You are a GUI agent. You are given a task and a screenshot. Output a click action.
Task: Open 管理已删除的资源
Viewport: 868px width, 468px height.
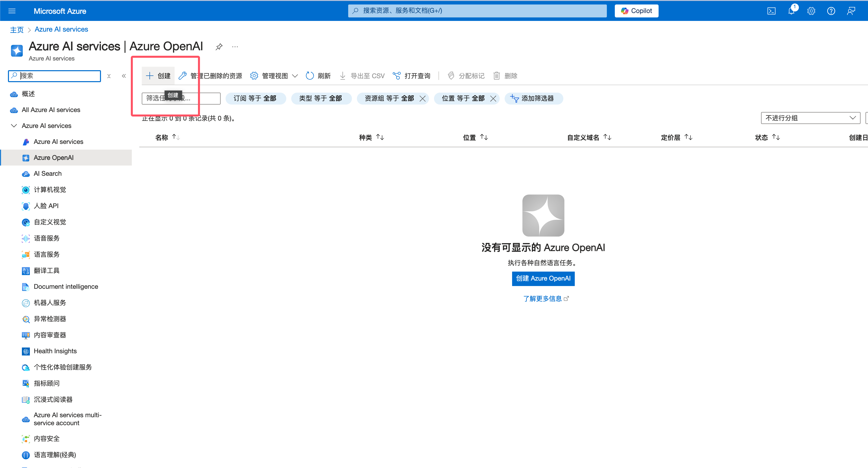point(210,76)
